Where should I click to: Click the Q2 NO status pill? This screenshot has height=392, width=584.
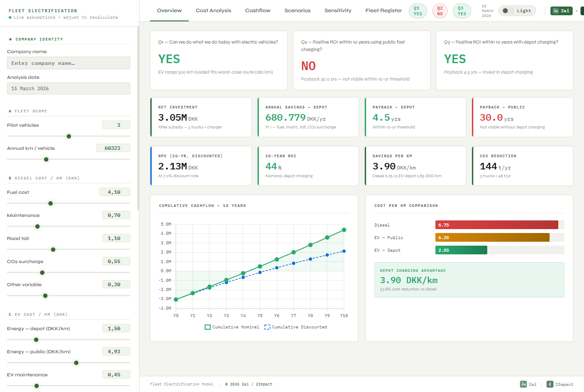click(440, 11)
